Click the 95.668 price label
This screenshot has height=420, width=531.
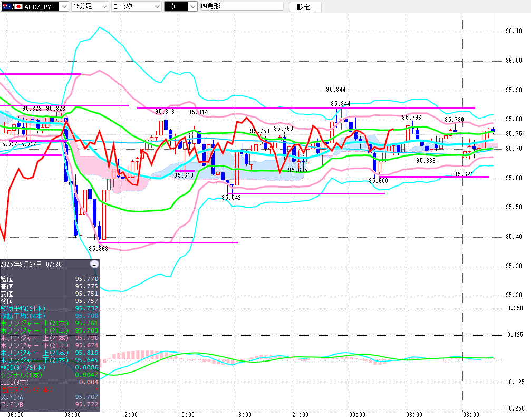(426, 161)
